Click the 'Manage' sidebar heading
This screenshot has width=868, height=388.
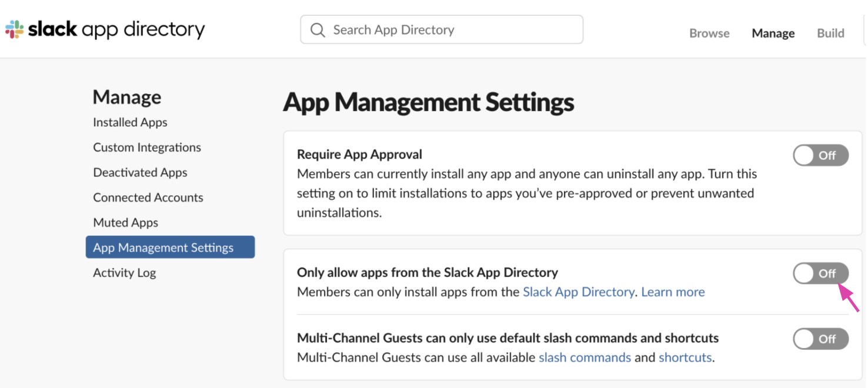coord(127,97)
